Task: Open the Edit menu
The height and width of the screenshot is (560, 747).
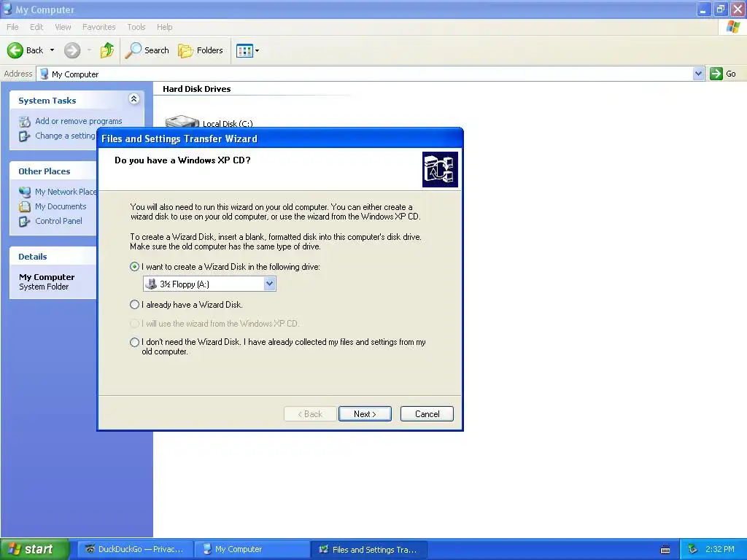Action: (36, 27)
